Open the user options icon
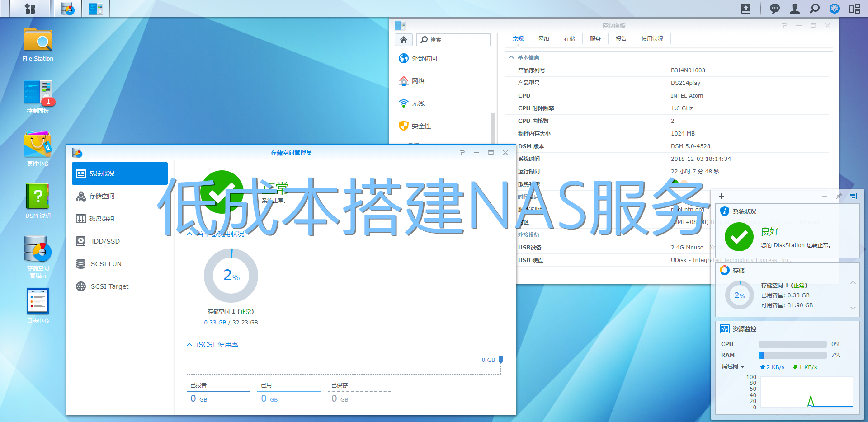The width and height of the screenshot is (868, 422). (x=795, y=9)
